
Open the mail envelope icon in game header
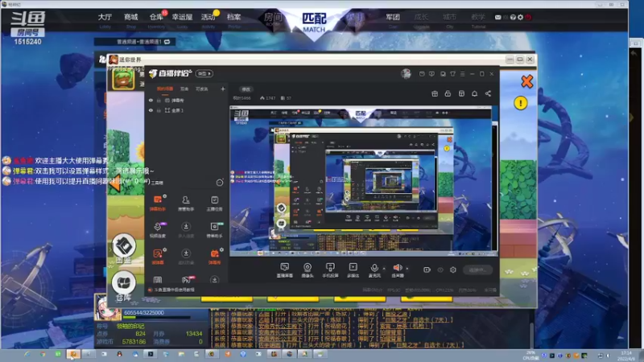pos(497,17)
